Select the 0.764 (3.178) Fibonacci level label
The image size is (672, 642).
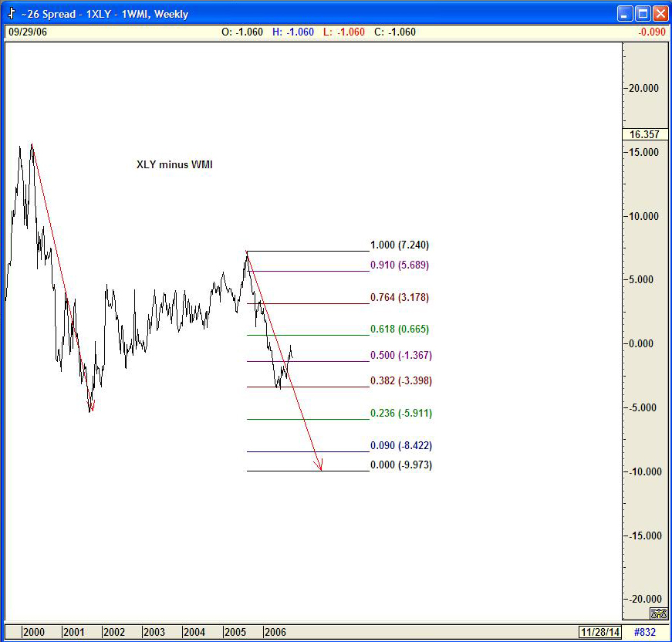(x=400, y=297)
